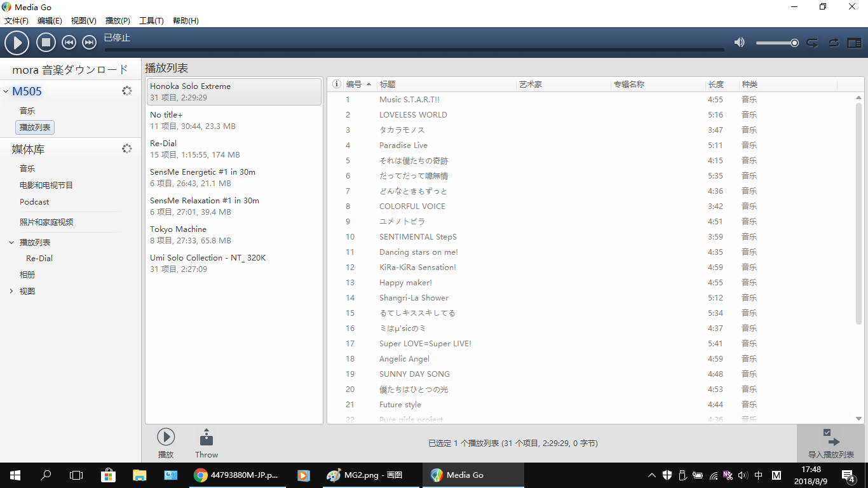868x488 pixels.
Task: Select Re-Dial in library sidebar
Action: click(39, 259)
